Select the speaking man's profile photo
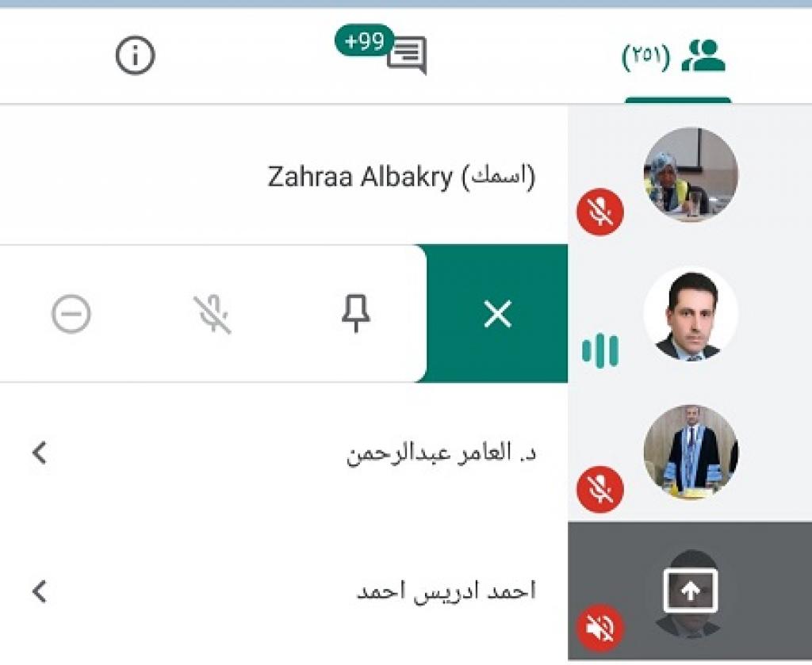Viewport: 812px width, 665px height. [x=691, y=314]
